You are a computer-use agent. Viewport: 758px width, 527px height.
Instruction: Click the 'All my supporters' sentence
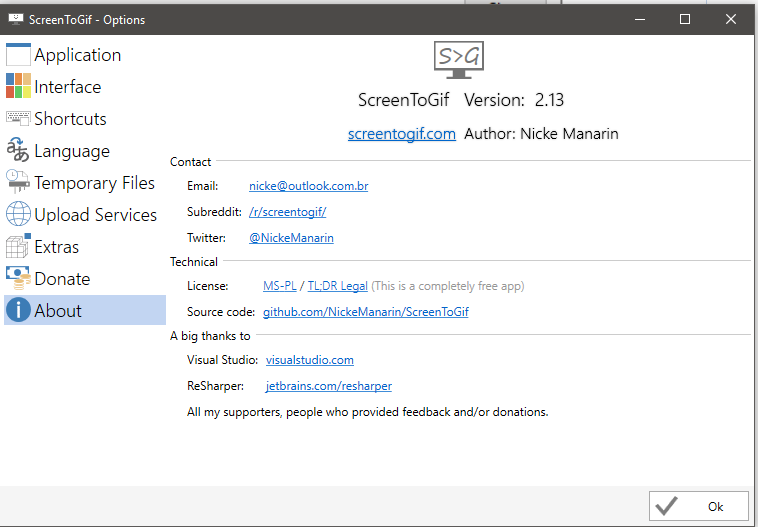point(367,412)
